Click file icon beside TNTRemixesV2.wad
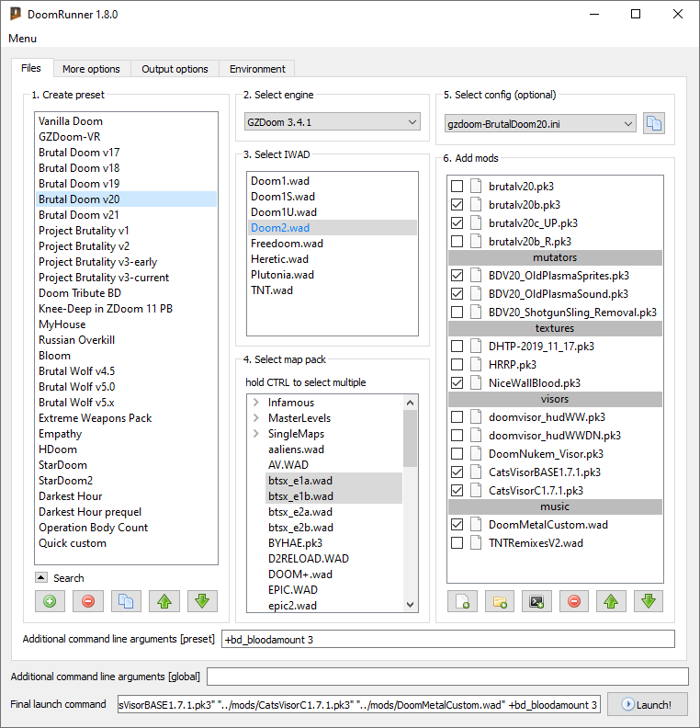This screenshot has height=728, width=700. (476, 542)
